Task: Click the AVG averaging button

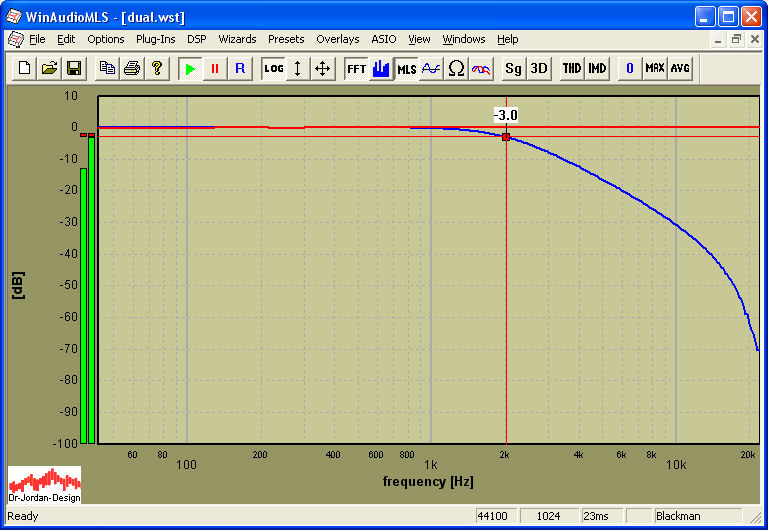Action: (x=680, y=68)
